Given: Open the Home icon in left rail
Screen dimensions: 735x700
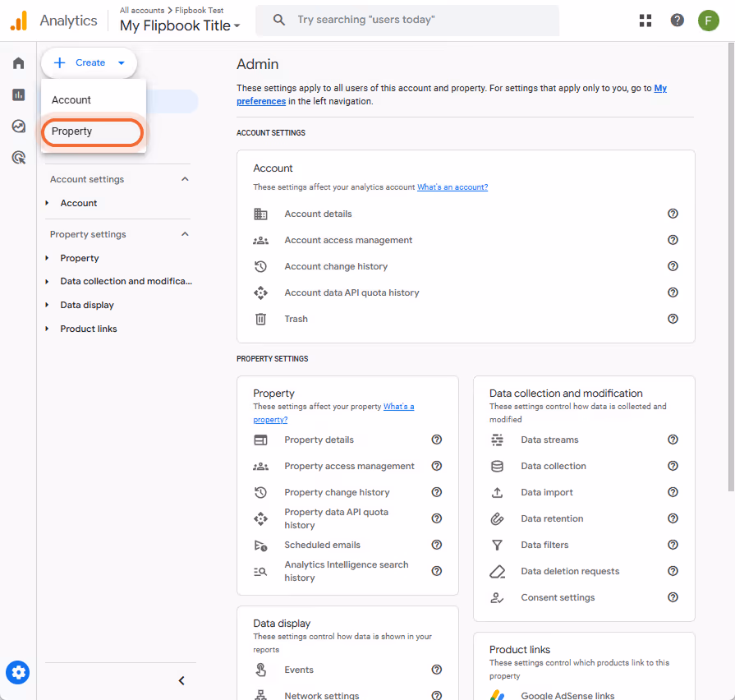Looking at the screenshot, I should pyautogui.click(x=18, y=62).
